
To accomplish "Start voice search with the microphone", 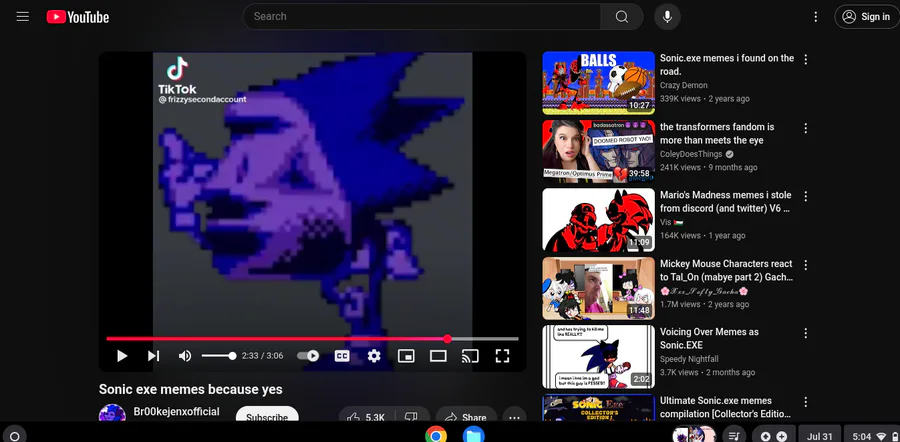I will 667,17.
